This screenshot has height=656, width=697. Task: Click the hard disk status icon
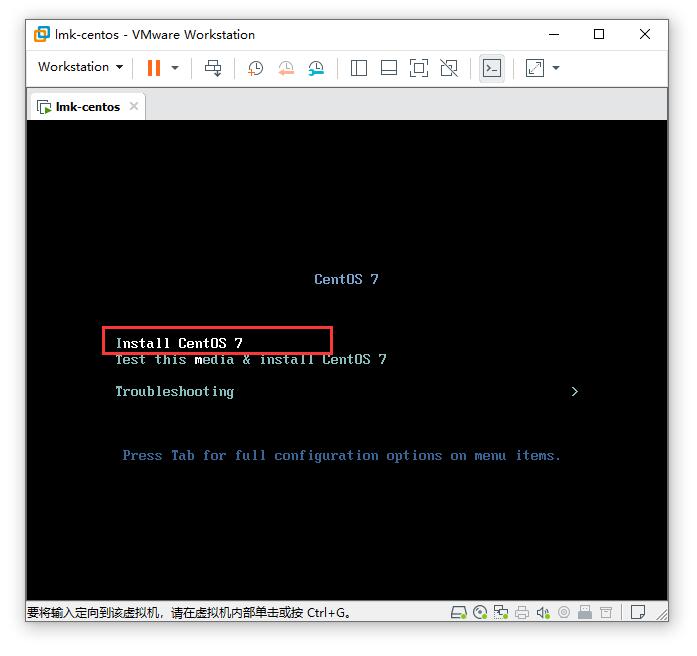(458, 613)
